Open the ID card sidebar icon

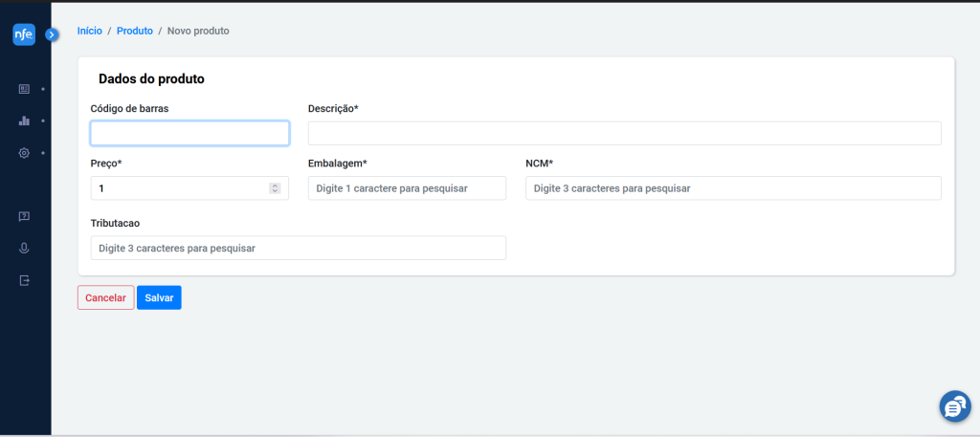(x=24, y=89)
